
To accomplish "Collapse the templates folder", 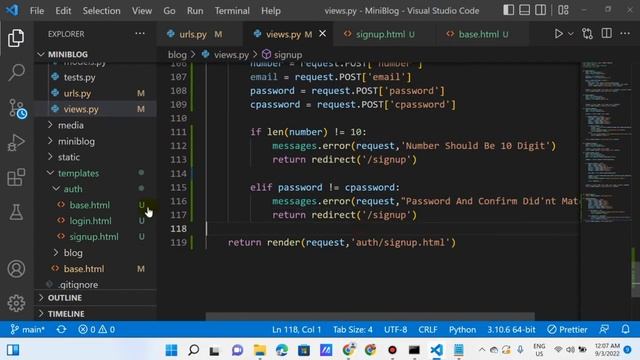I will (96, 173).
